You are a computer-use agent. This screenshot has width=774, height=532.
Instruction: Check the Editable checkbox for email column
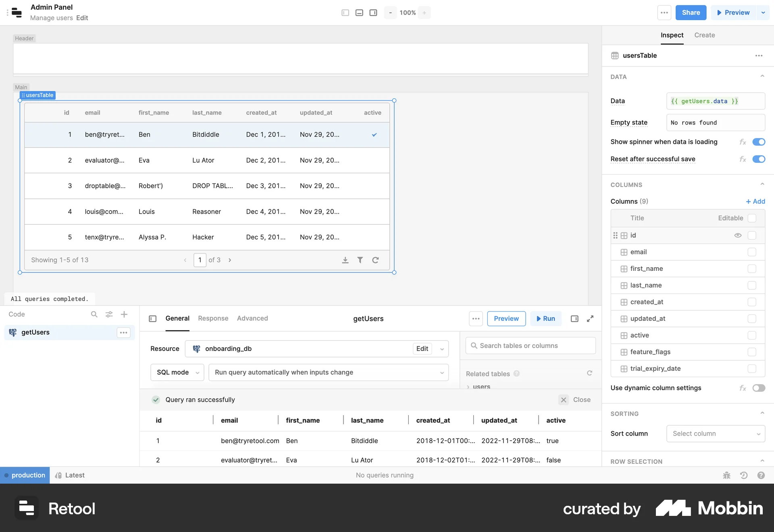pyautogui.click(x=751, y=252)
